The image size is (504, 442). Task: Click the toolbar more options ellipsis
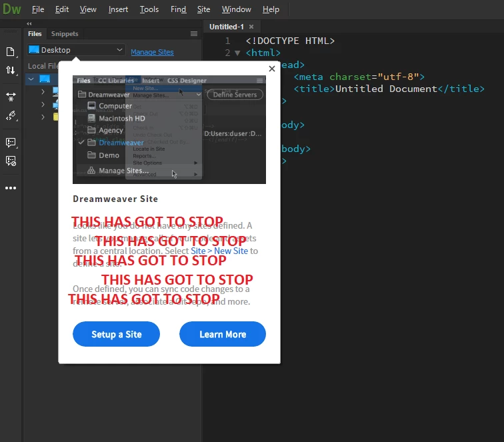click(11, 188)
